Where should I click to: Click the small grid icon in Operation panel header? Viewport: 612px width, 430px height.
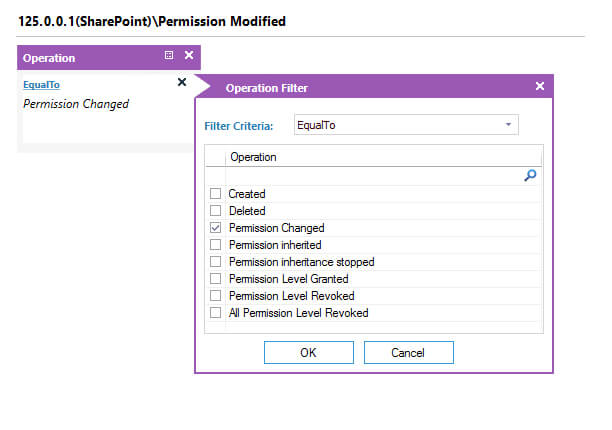[169, 55]
